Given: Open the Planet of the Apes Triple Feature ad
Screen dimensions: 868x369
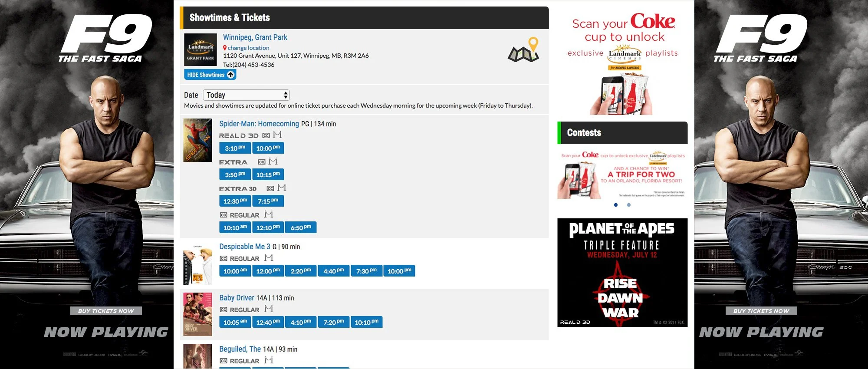Looking at the screenshot, I should 622,273.
